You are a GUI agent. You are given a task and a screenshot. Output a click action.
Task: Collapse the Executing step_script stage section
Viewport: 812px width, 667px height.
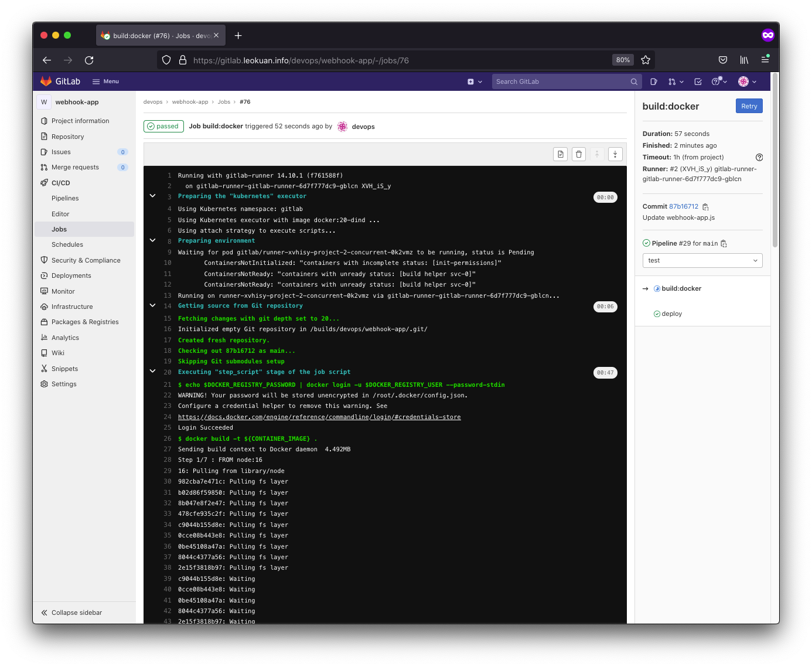(x=153, y=371)
